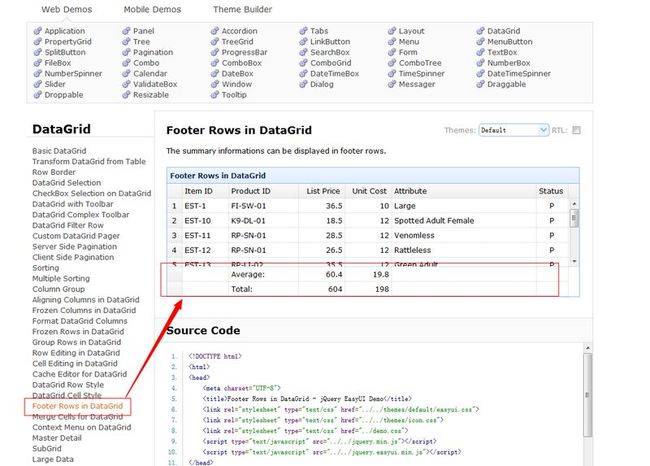Click the link icon beside Calendar
The width and height of the screenshot is (650, 466).
tap(126, 73)
